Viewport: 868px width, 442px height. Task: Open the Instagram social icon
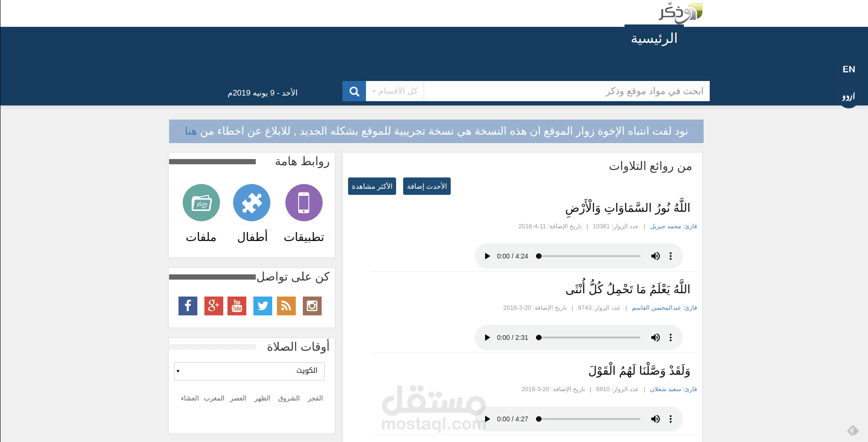(312, 306)
